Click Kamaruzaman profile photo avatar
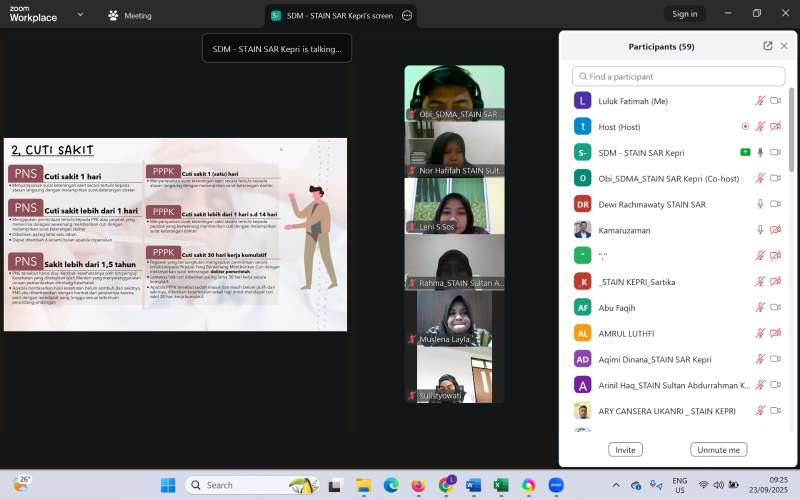Image resolution: width=800 pixels, height=500 pixels. tap(582, 230)
